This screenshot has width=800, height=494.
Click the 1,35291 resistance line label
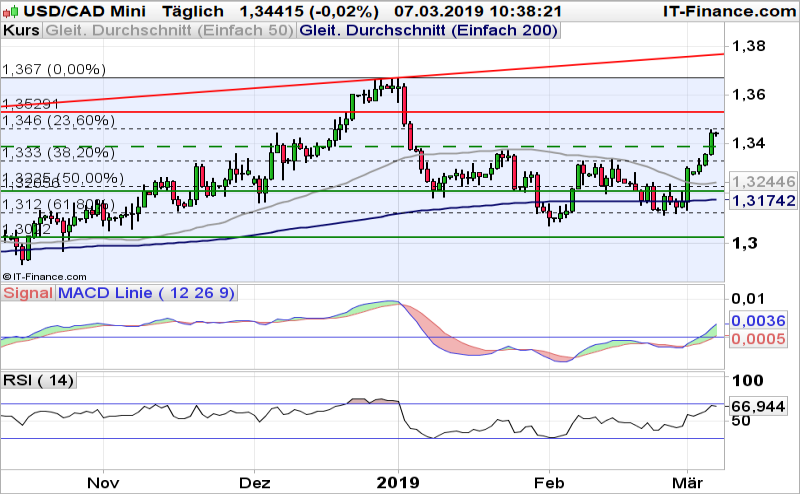31,104
